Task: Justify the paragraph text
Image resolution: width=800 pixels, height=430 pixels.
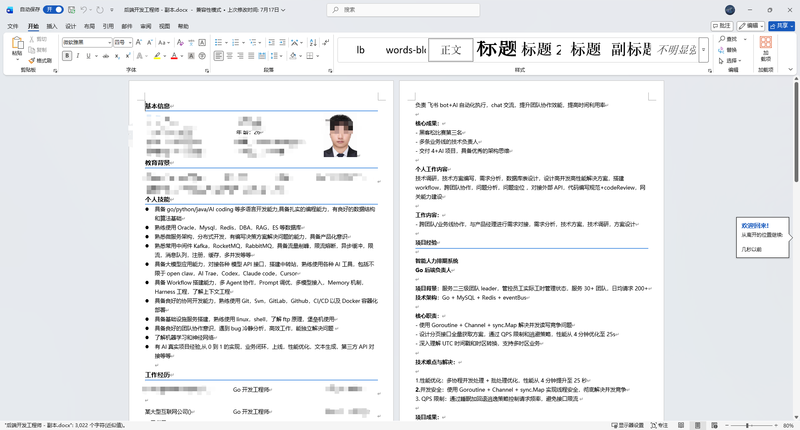Action: (251, 56)
